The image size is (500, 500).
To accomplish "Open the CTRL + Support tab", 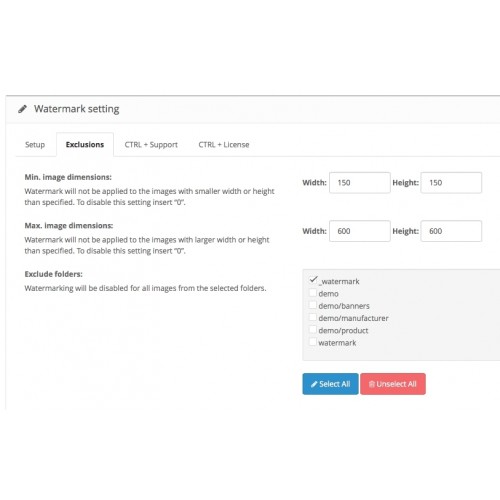I will point(151,145).
